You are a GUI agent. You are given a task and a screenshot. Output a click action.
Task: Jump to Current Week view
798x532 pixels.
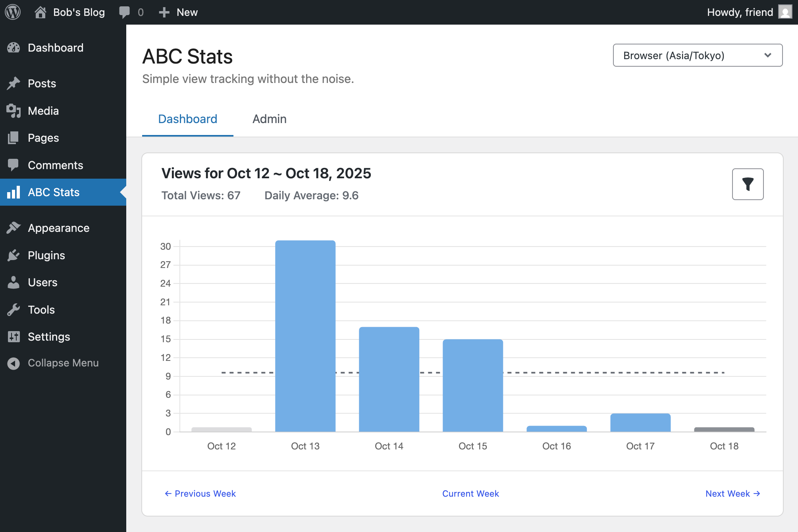(470, 493)
